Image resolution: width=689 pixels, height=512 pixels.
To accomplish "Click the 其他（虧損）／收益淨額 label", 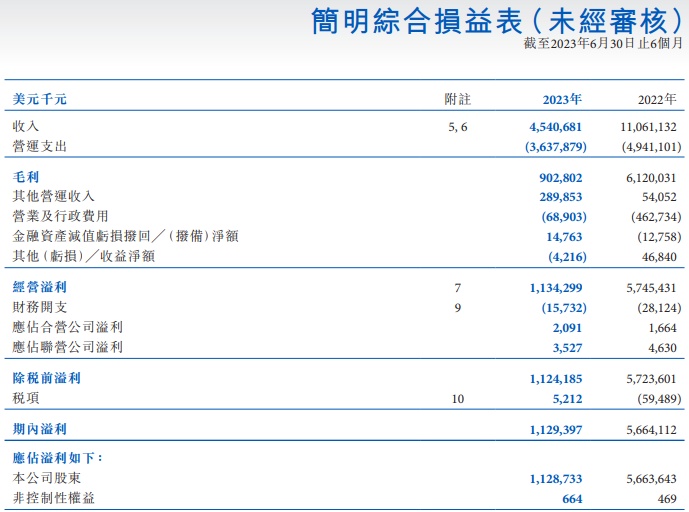I will click(83, 256).
